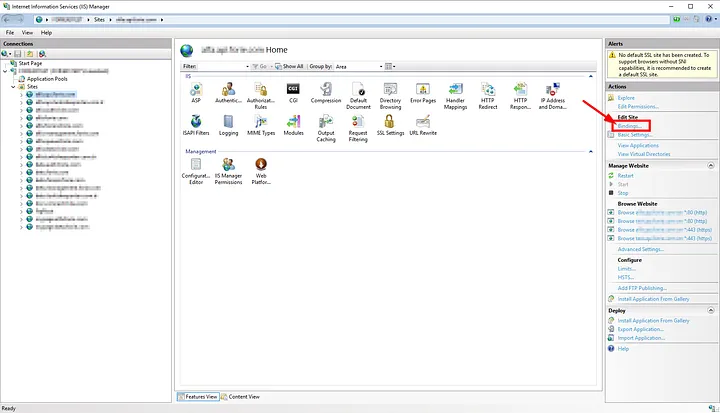Click the Bindings... link in Actions
720x413 pixels.
click(632, 126)
